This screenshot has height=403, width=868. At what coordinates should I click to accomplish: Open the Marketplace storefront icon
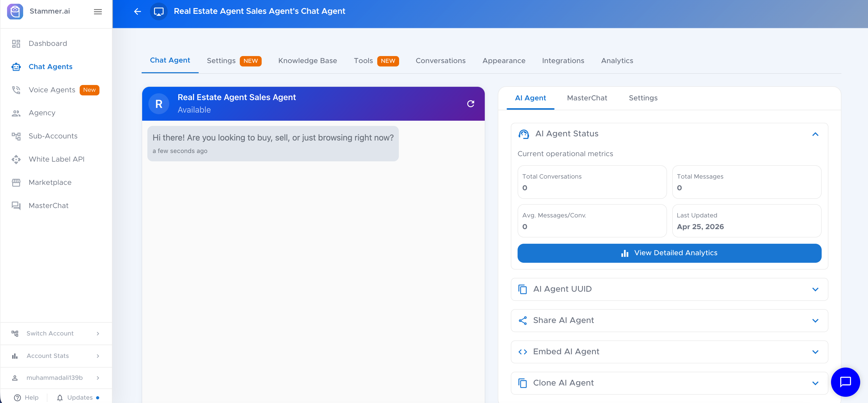tap(16, 182)
